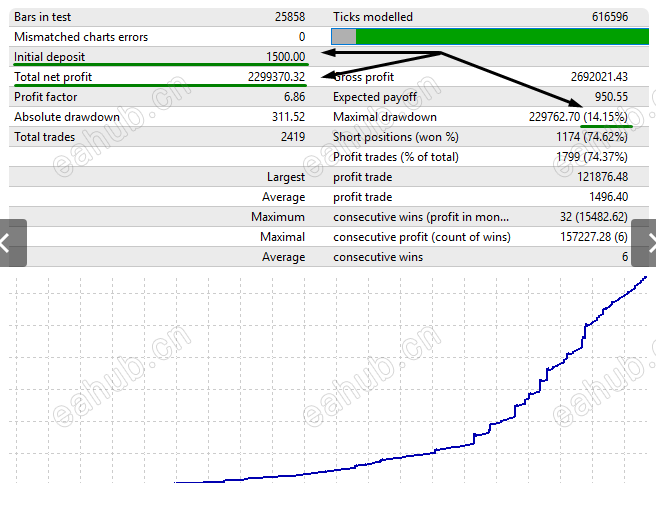The image size is (656, 506).
Task: Go to the next image with right arrow
Action: (x=644, y=243)
